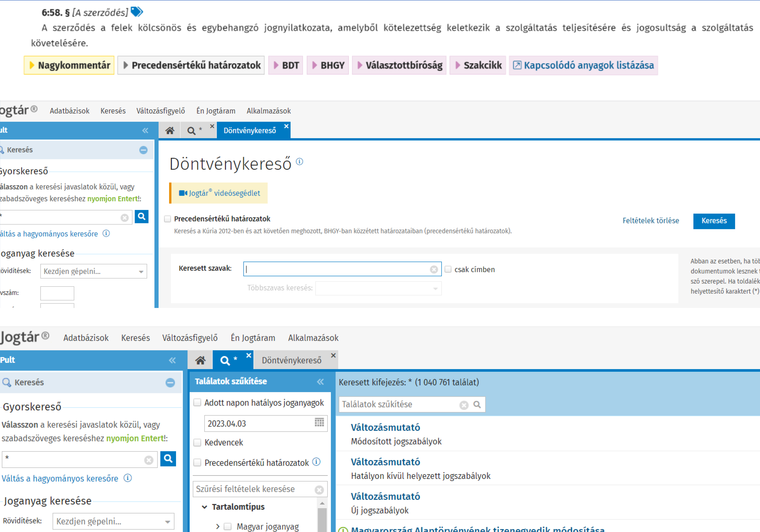Click the blue Keresés button
Image resolution: width=760 pixels, height=532 pixels.
pos(714,221)
